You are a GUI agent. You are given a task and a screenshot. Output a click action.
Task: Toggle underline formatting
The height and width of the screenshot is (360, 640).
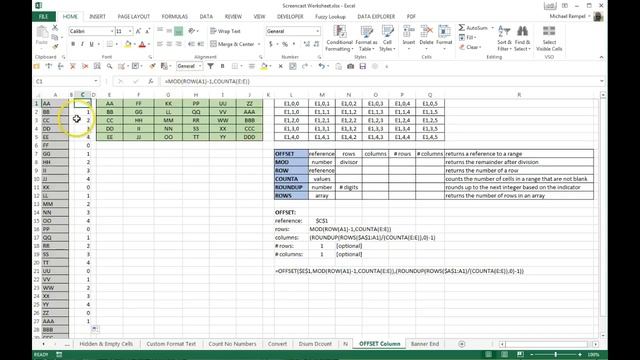[91, 44]
